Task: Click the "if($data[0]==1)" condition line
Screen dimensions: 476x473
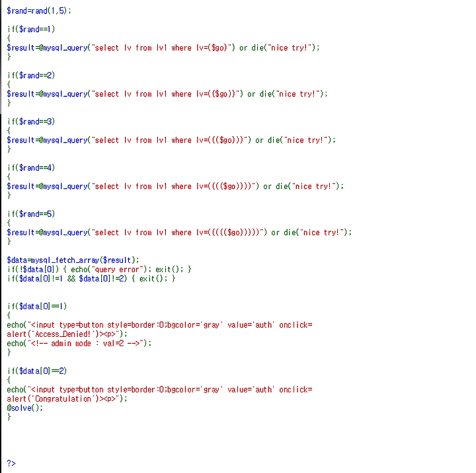Action: pos(37,307)
